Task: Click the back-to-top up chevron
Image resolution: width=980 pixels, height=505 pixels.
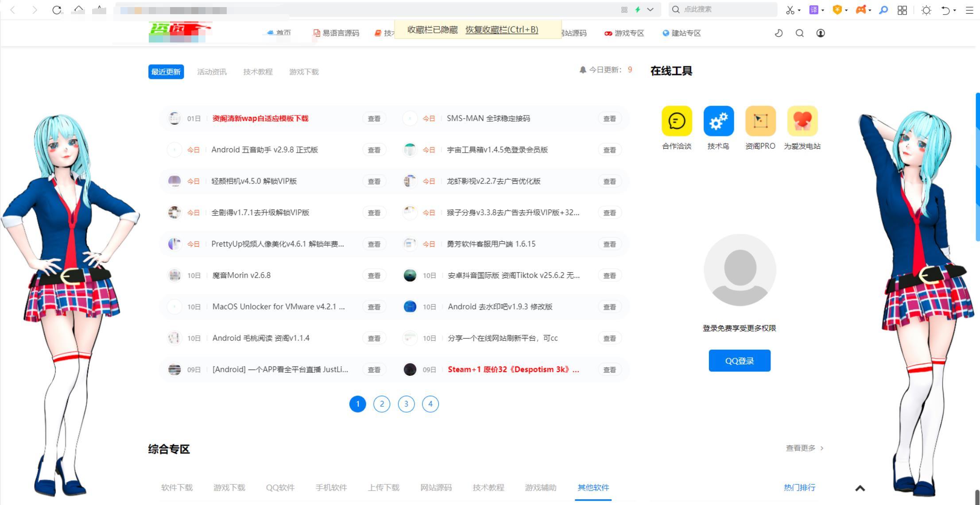Action: pyautogui.click(x=860, y=488)
